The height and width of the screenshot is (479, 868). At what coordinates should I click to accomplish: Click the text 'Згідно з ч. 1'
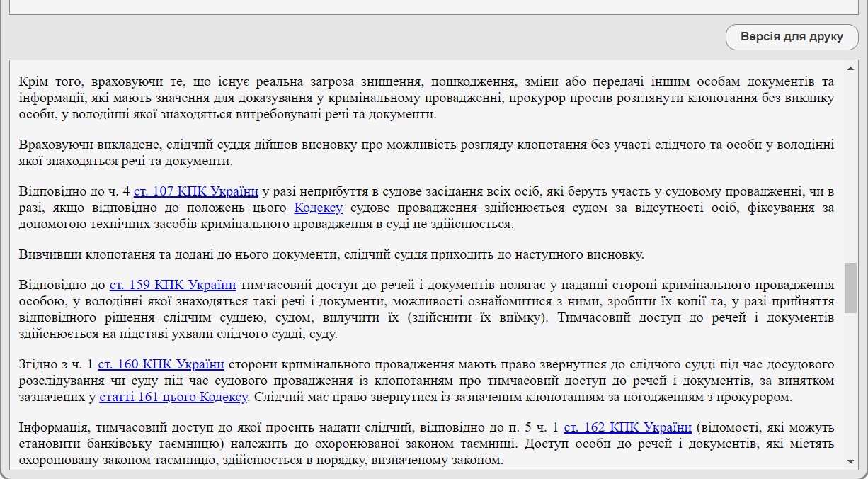click(x=55, y=364)
